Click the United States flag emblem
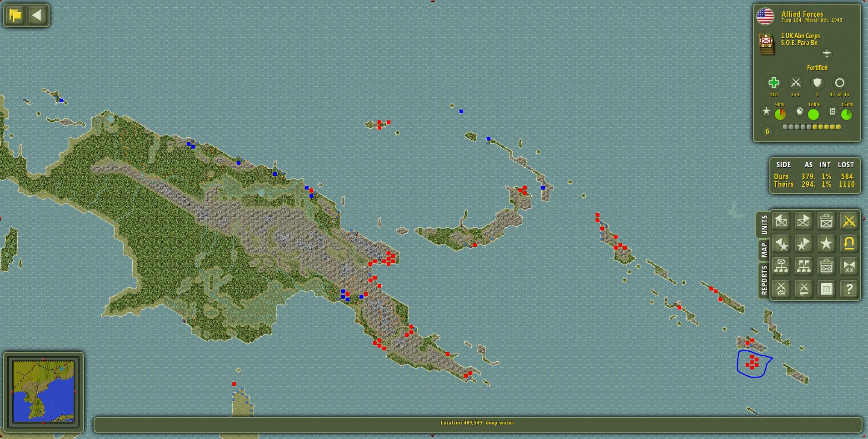 tap(765, 17)
